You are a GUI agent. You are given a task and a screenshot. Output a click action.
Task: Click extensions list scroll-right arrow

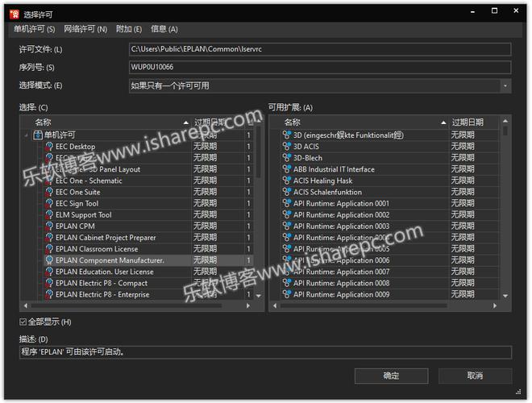(x=495, y=305)
